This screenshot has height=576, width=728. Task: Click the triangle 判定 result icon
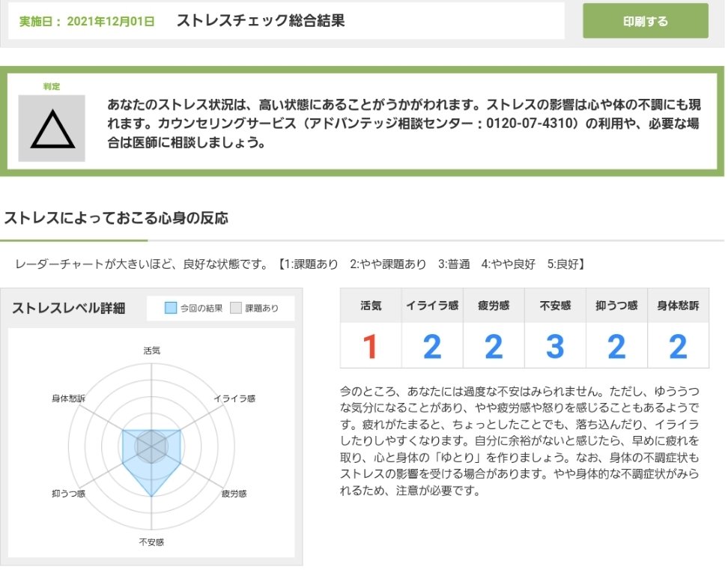[52, 129]
